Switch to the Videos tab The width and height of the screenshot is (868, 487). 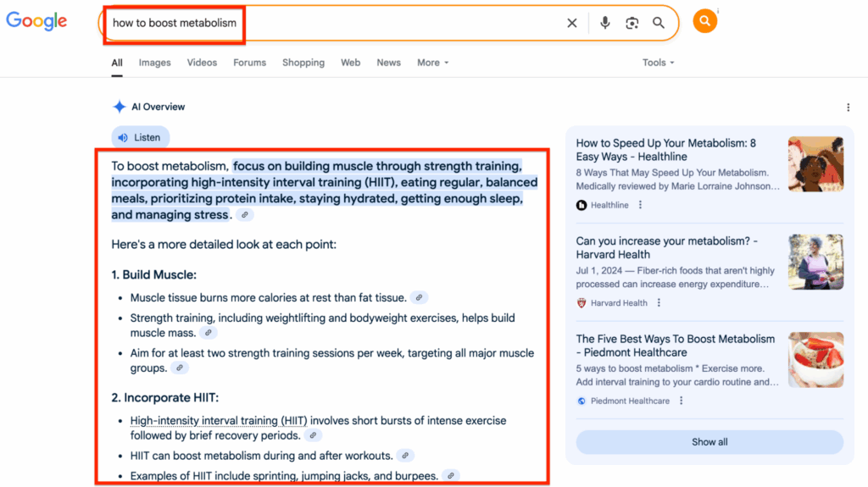[202, 63]
